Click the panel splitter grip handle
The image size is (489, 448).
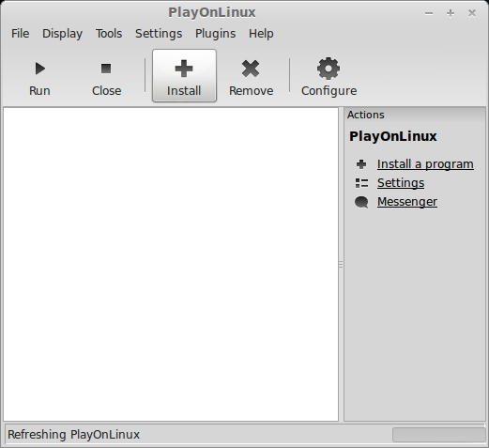(x=341, y=265)
